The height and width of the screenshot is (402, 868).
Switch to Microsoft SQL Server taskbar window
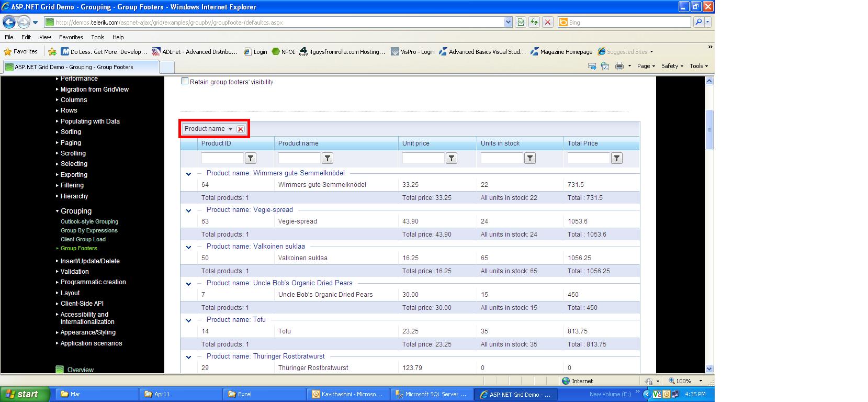(432, 394)
